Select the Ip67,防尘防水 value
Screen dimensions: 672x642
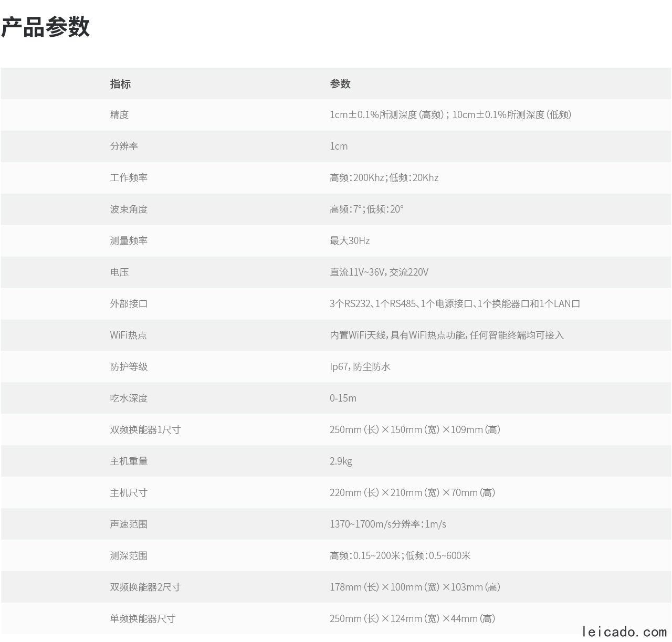(360, 367)
